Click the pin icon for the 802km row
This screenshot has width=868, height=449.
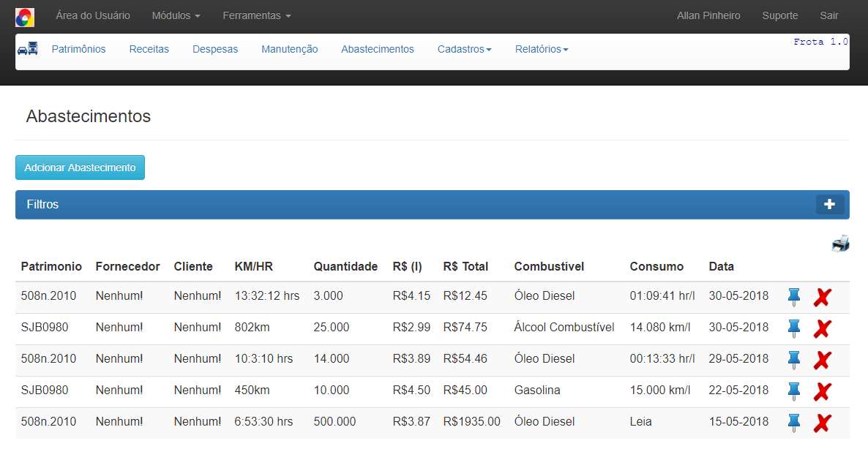coord(794,328)
